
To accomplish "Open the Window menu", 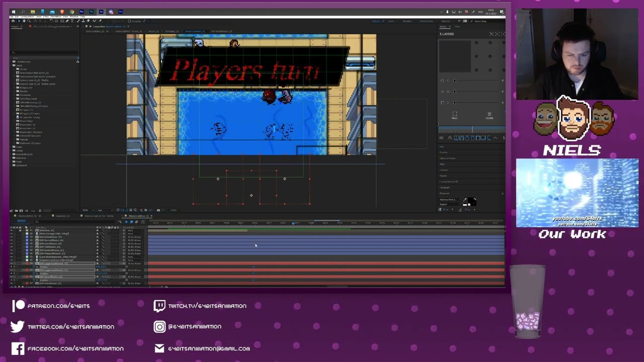I will (74, 17).
